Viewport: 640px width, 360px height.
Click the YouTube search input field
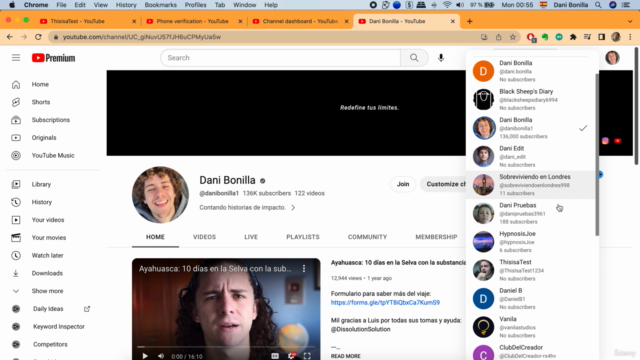click(x=281, y=58)
